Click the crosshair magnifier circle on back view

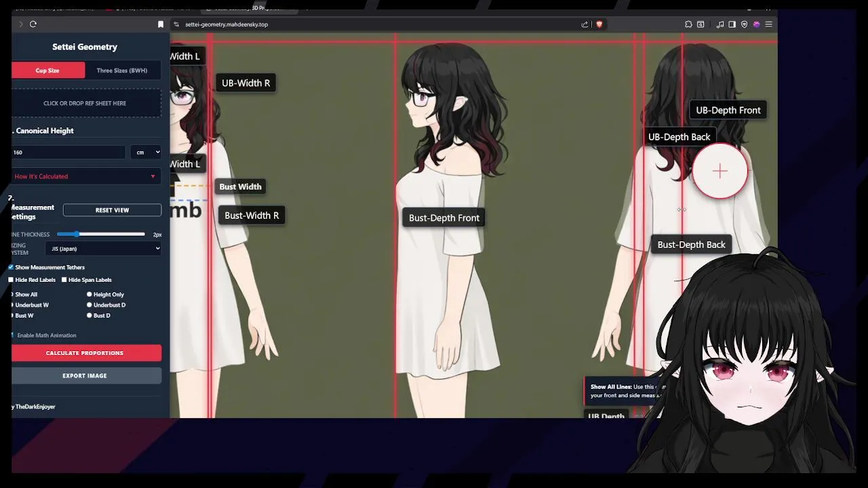pyautogui.click(x=719, y=171)
